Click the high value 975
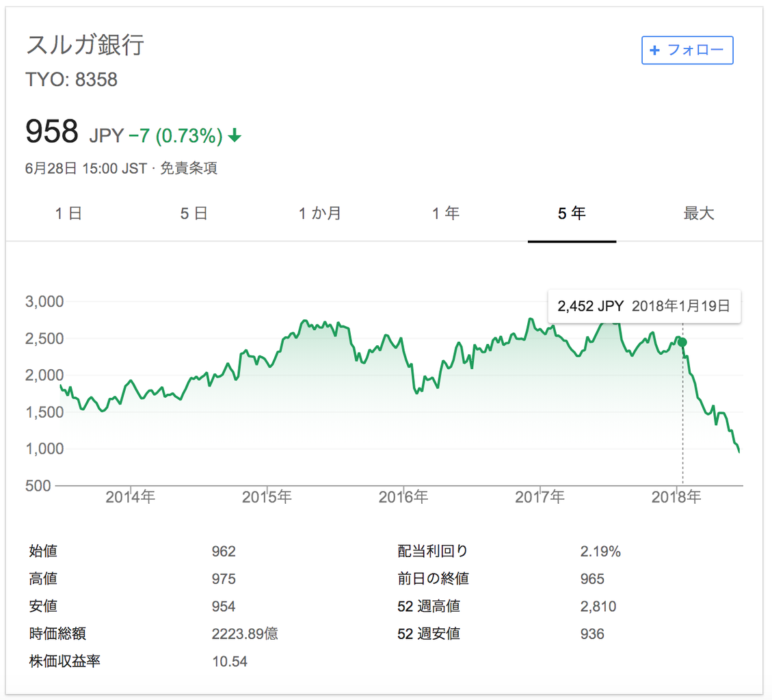The width and height of the screenshot is (772, 700). pos(224,579)
